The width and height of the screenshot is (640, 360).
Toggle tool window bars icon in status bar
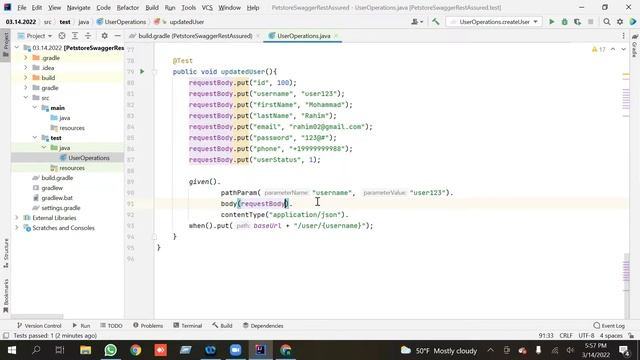click(6, 336)
